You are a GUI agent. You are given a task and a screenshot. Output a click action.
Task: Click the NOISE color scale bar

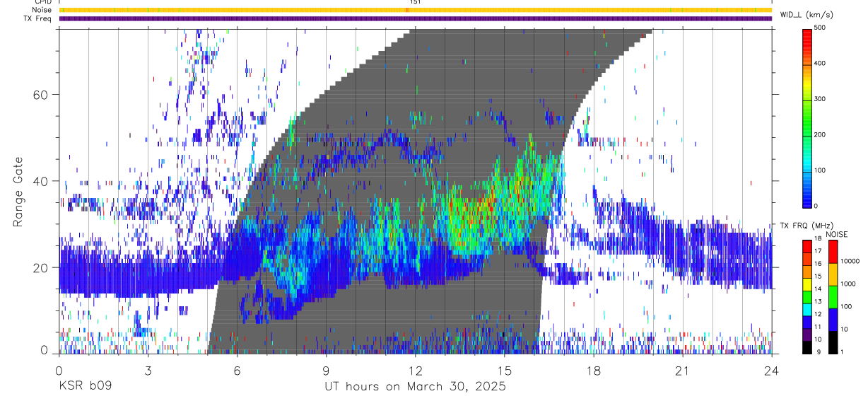(833, 297)
